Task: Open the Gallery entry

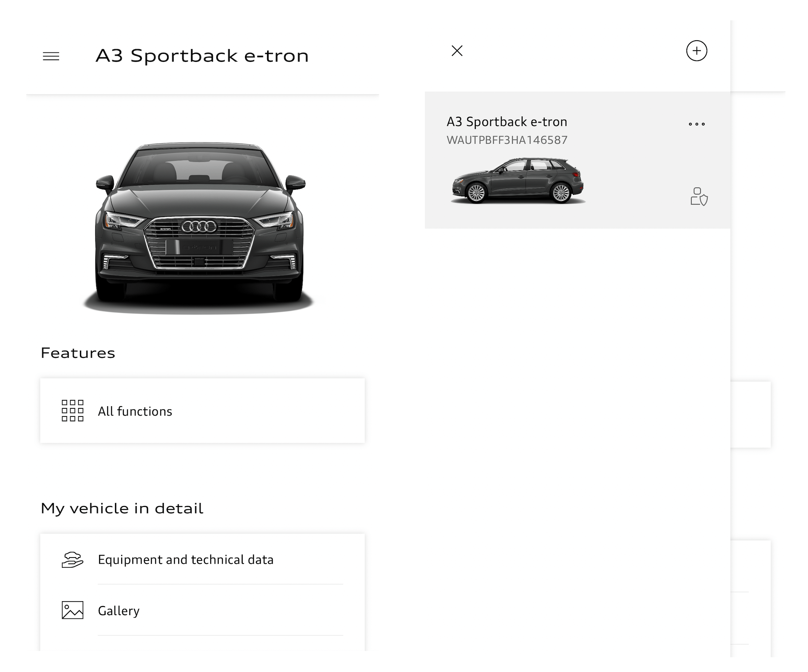Action: (x=202, y=610)
